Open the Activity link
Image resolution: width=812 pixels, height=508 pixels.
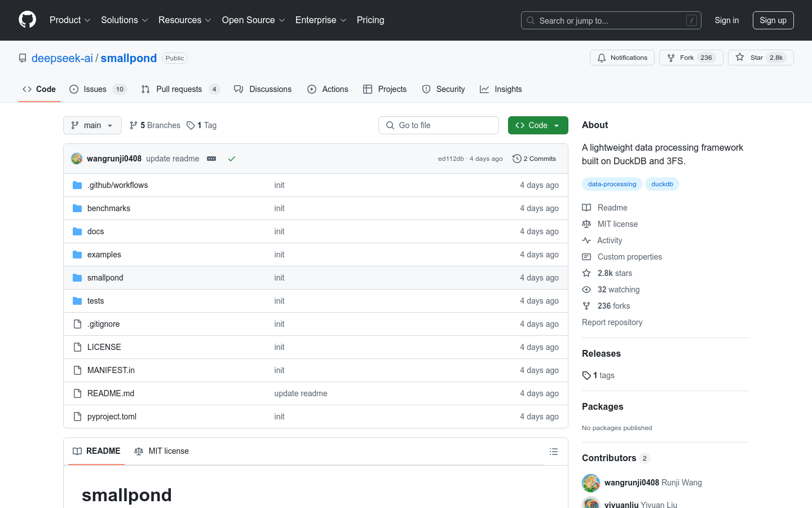pyautogui.click(x=602, y=240)
